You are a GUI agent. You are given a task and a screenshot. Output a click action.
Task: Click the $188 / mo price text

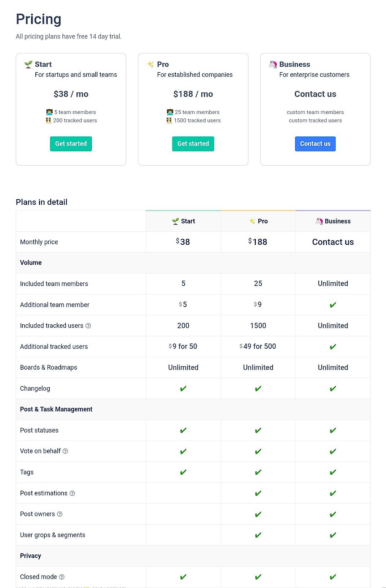click(x=193, y=94)
